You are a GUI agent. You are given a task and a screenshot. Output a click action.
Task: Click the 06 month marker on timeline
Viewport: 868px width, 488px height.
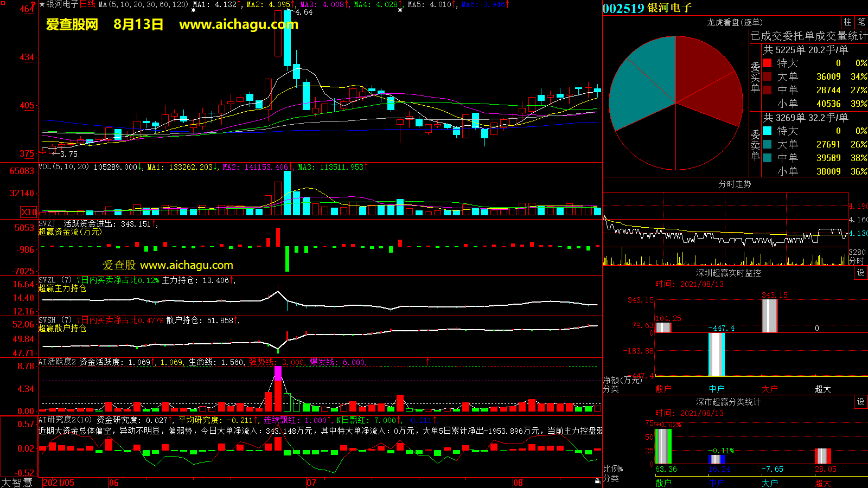tap(114, 483)
